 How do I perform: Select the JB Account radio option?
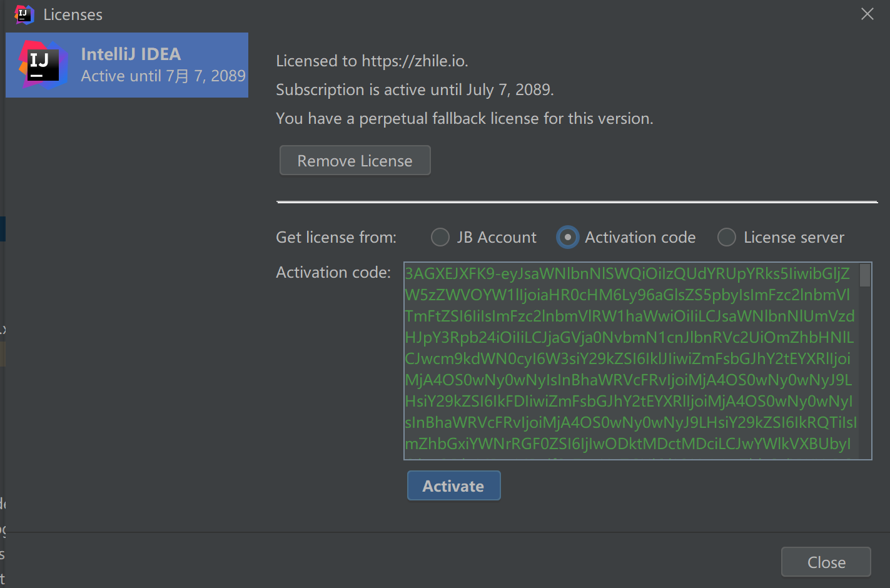tap(440, 237)
